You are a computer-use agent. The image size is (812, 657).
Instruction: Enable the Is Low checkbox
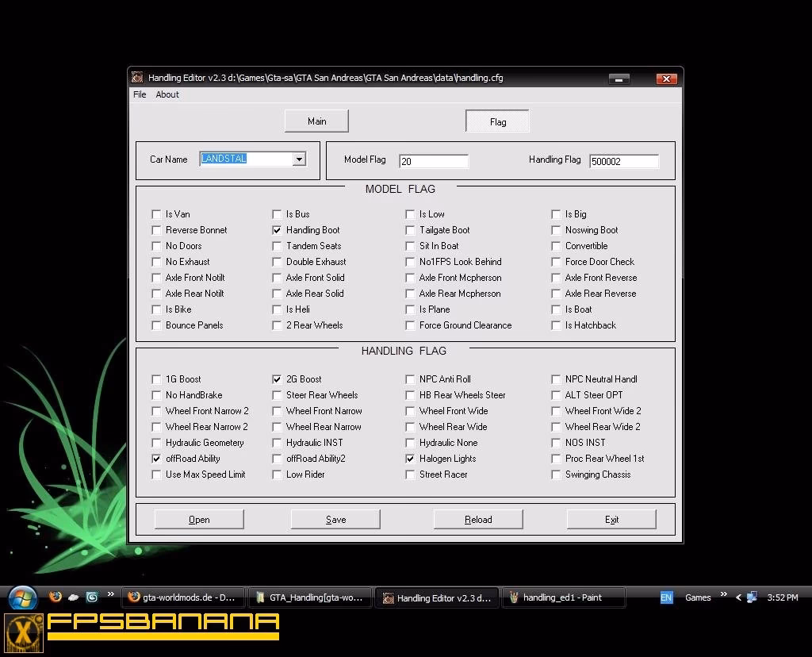click(x=410, y=214)
